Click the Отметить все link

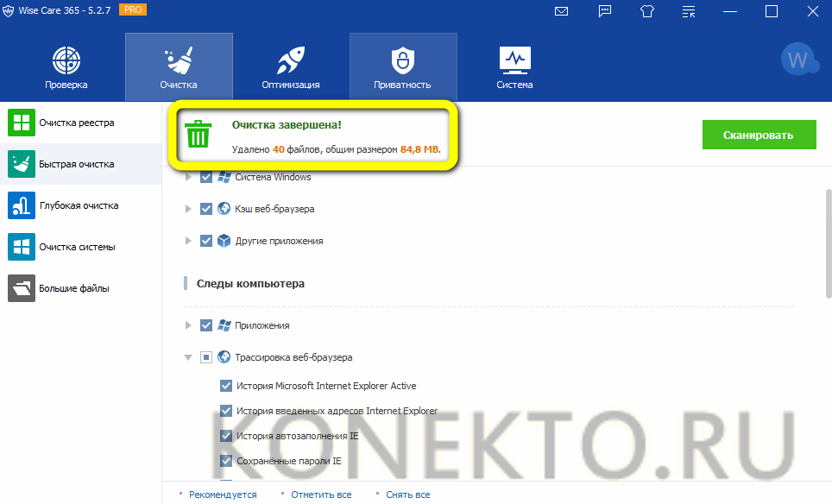(321, 495)
